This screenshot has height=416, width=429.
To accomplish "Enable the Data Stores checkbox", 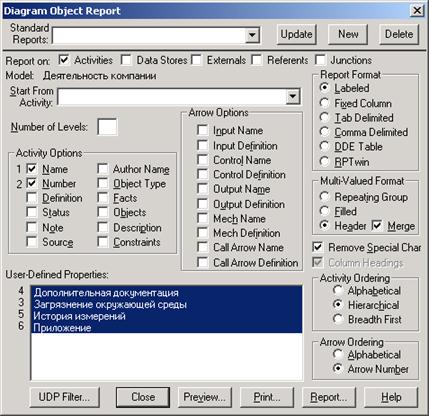I will pyautogui.click(x=126, y=60).
